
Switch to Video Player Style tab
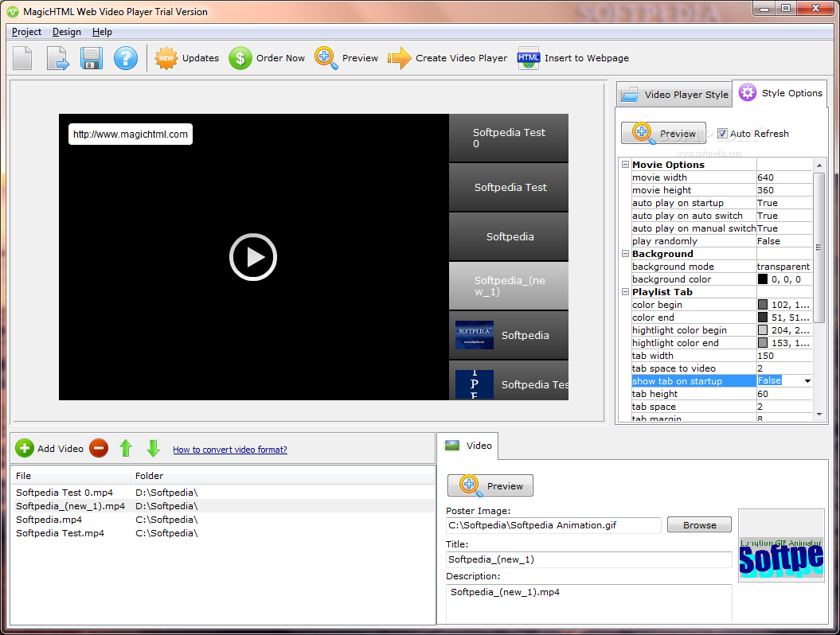coord(674,95)
